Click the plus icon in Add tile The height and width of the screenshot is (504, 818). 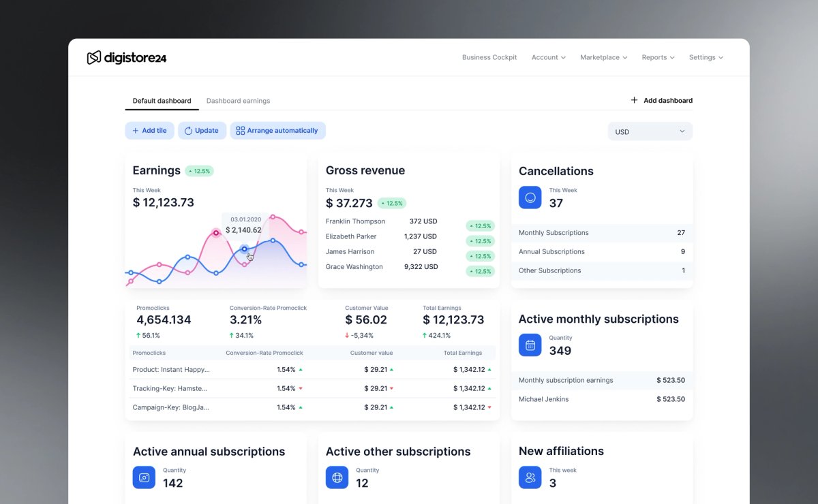[136, 131]
